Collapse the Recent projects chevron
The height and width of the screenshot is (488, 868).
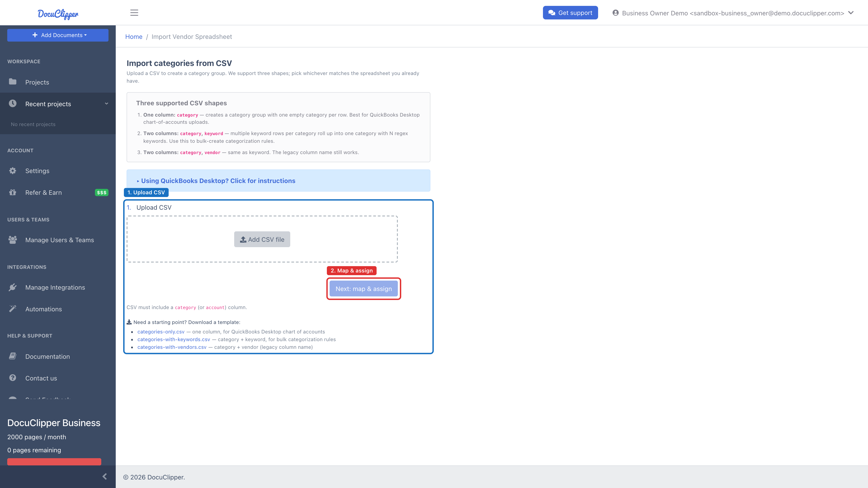point(106,104)
